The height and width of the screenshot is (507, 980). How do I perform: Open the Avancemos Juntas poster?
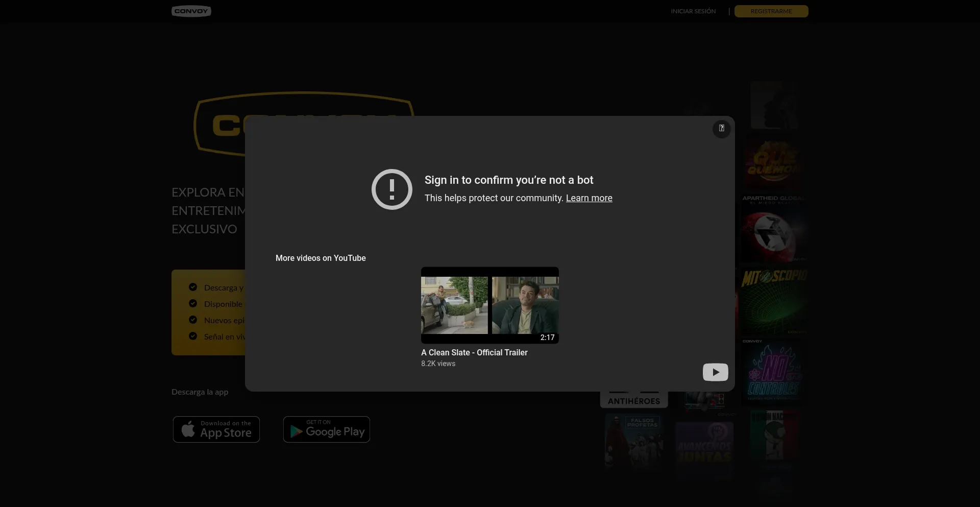click(704, 449)
